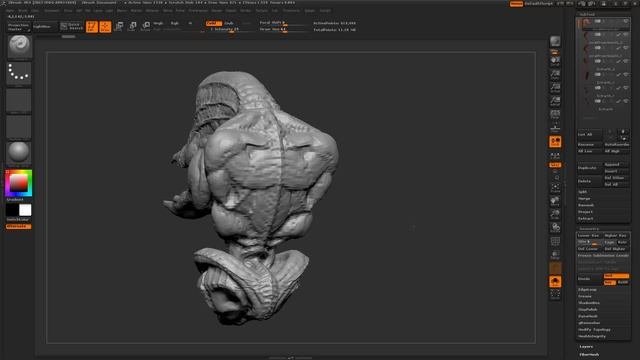Expand the ClayPolish subsection
Screen dimensions: 640x360
(x=588, y=309)
